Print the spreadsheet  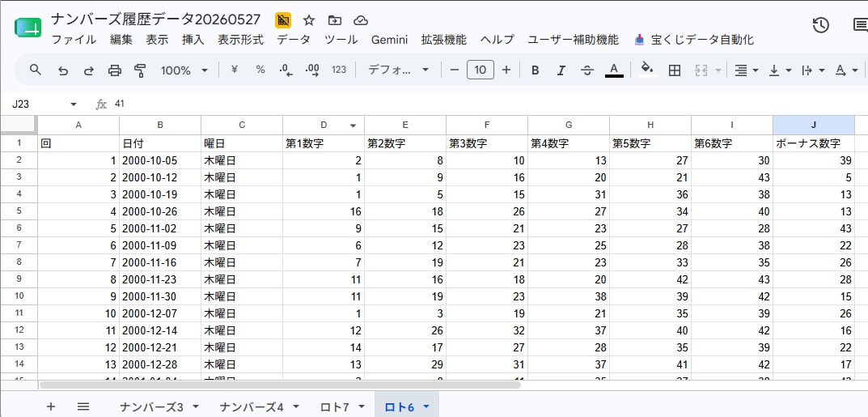(115, 70)
